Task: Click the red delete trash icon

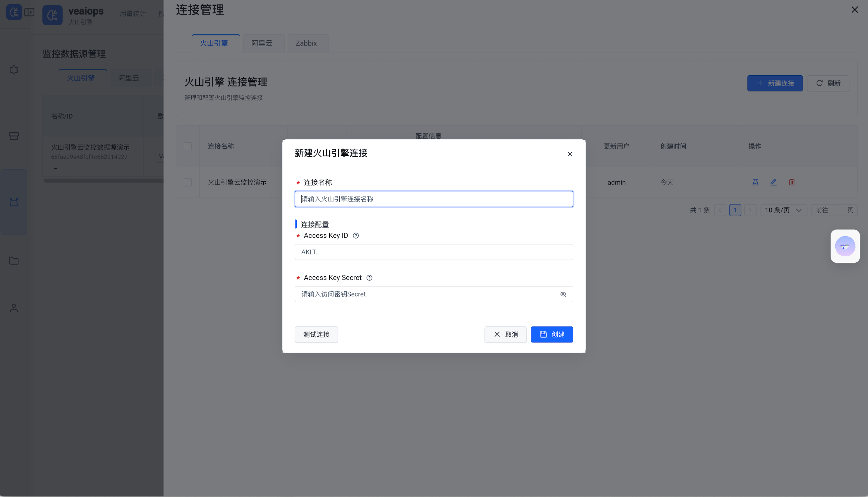Action: (791, 182)
